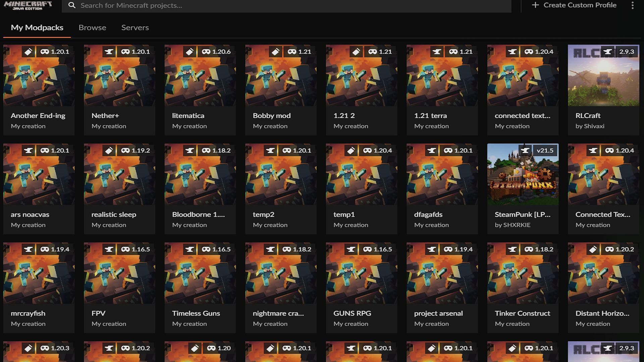
Task: Click the Forge hammer icon on Nether+
Action: (x=109, y=51)
